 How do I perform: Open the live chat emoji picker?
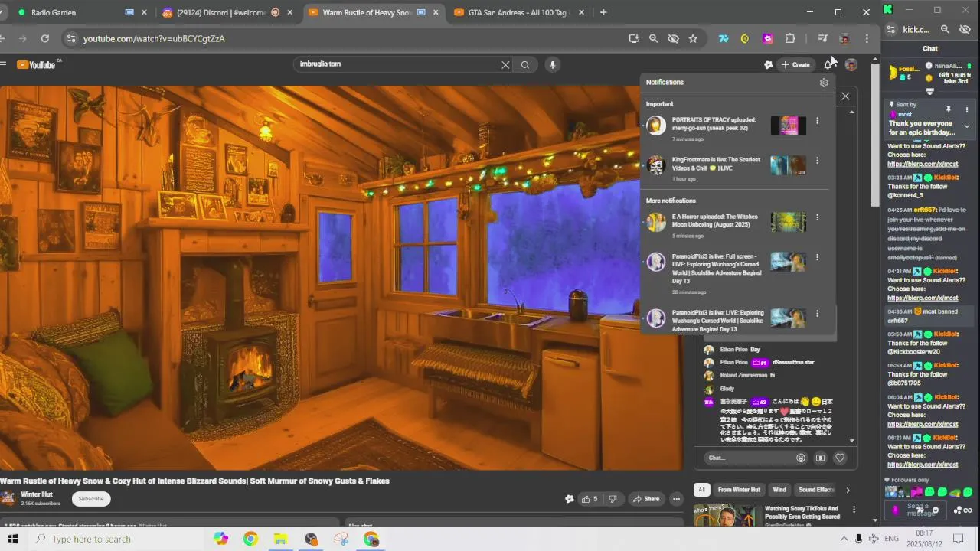coord(801,458)
